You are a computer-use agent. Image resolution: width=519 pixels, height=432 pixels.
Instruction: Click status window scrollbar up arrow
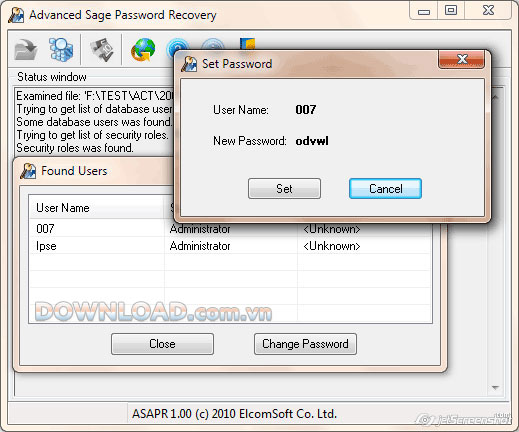[x=495, y=97]
